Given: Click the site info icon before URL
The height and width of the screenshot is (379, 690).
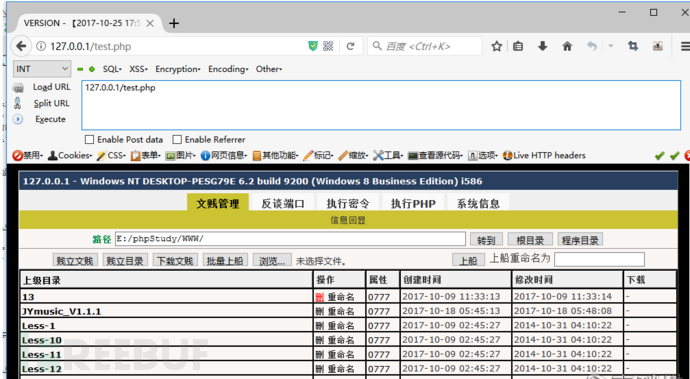Looking at the screenshot, I should [40, 46].
